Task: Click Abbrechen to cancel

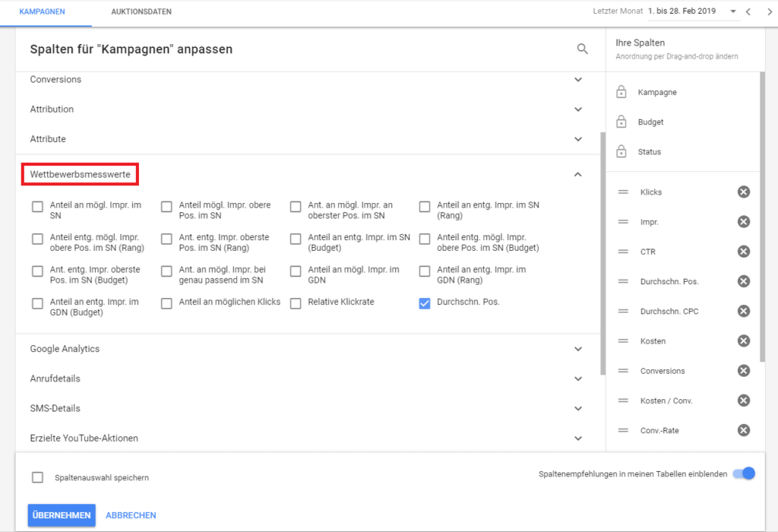Action: click(131, 515)
